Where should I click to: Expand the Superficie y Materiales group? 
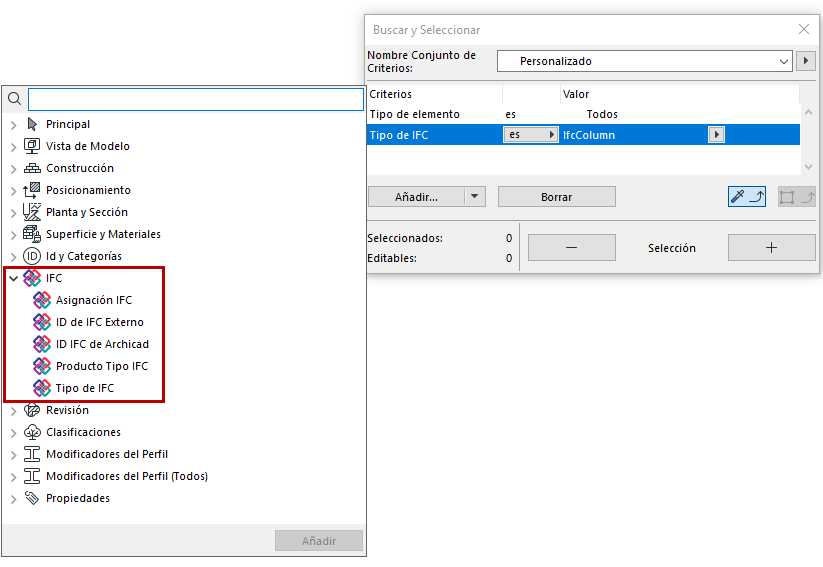point(14,235)
